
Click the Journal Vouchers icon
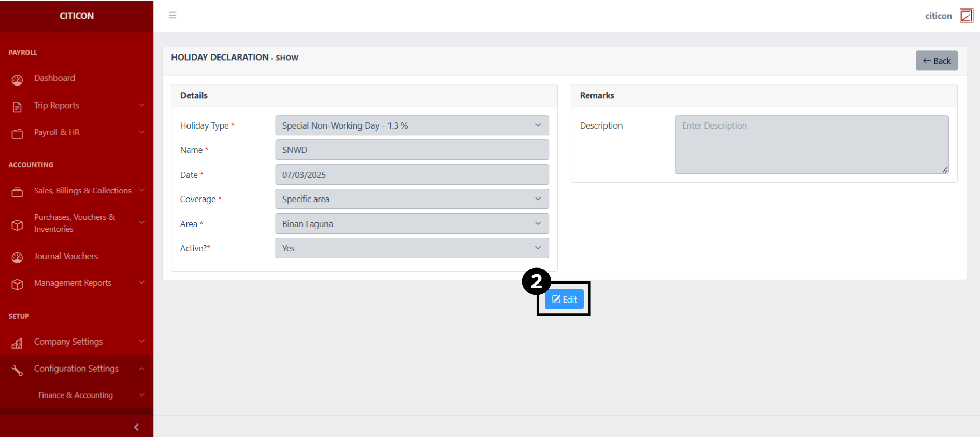17,257
